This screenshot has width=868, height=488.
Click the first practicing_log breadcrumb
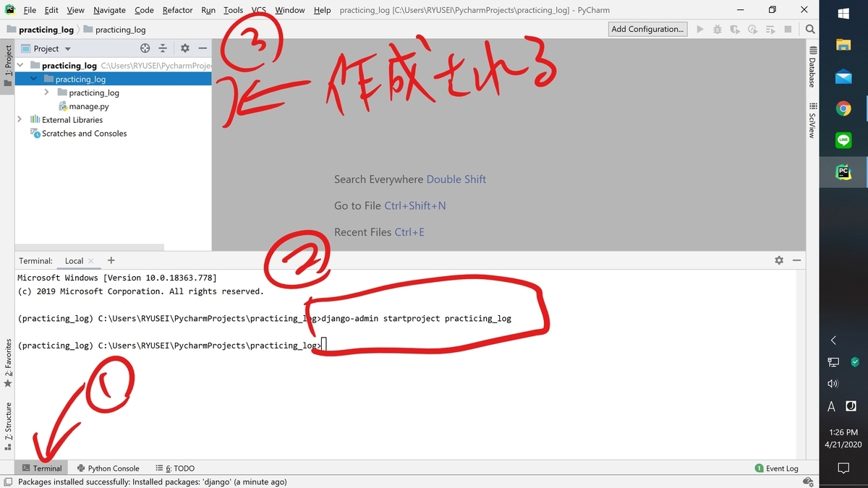pyautogui.click(x=40, y=30)
